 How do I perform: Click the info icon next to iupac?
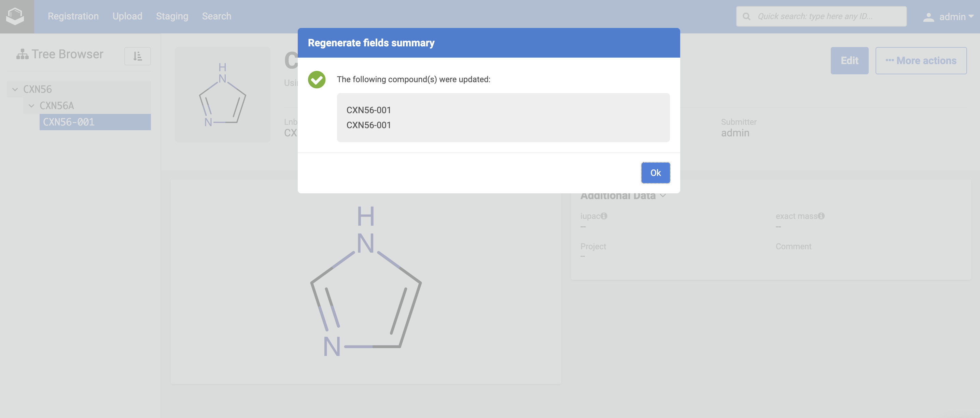point(604,216)
